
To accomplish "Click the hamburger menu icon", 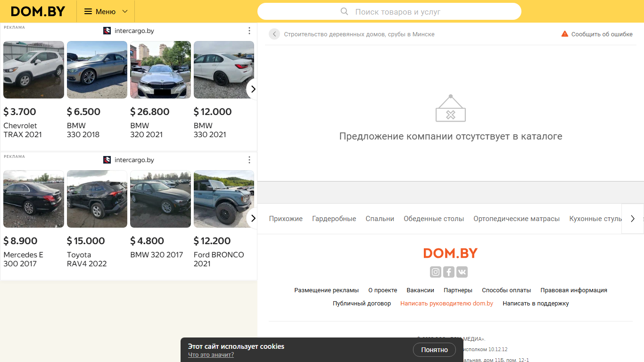I will click(88, 11).
